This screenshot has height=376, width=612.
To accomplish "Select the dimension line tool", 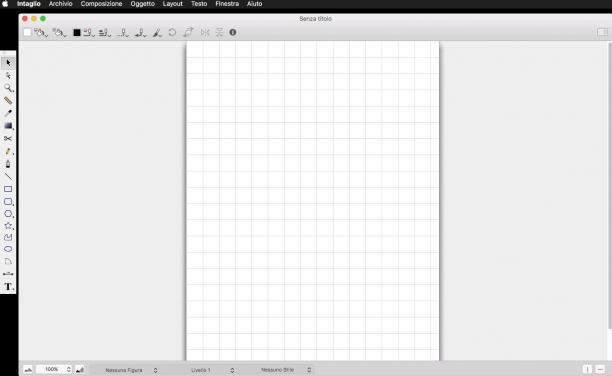I will point(8,274).
